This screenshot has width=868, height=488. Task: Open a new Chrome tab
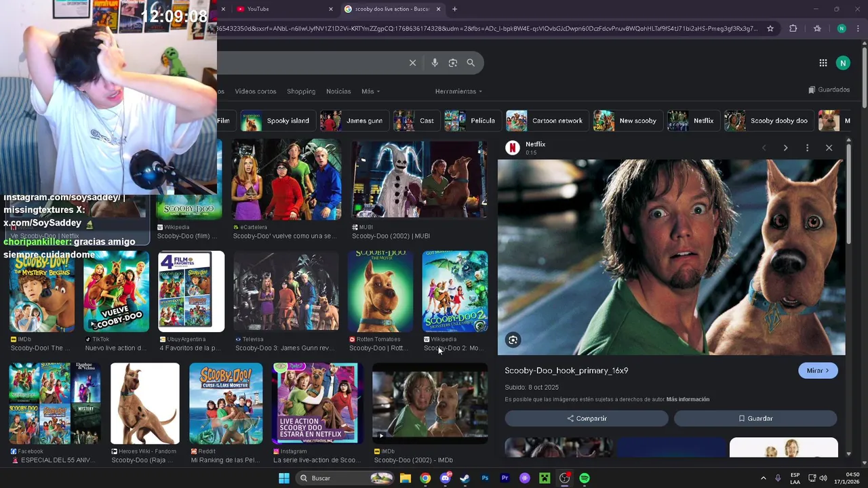(454, 9)
